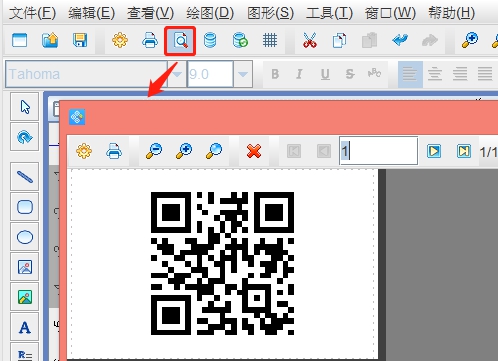
Task: Select the database settings cylinder icon
Action: [x=210, y=41]
